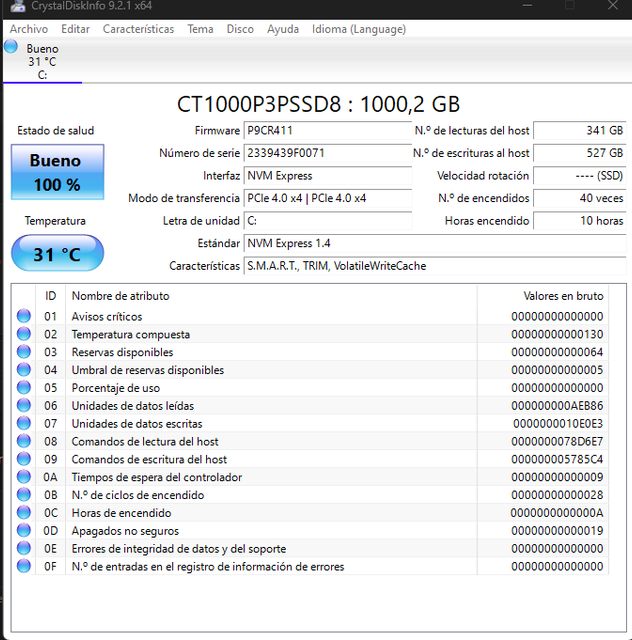Open the Archivo menu
Image resolution: width=632 pixels, height=640 pixels.
pos(29,29)
